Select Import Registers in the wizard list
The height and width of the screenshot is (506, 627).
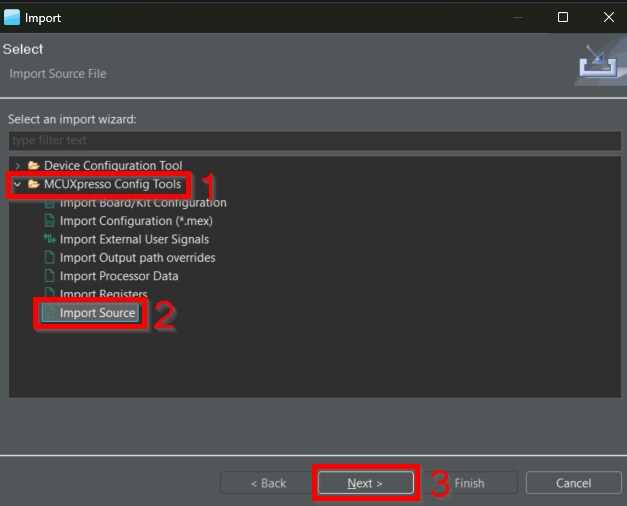pos(103,295)
